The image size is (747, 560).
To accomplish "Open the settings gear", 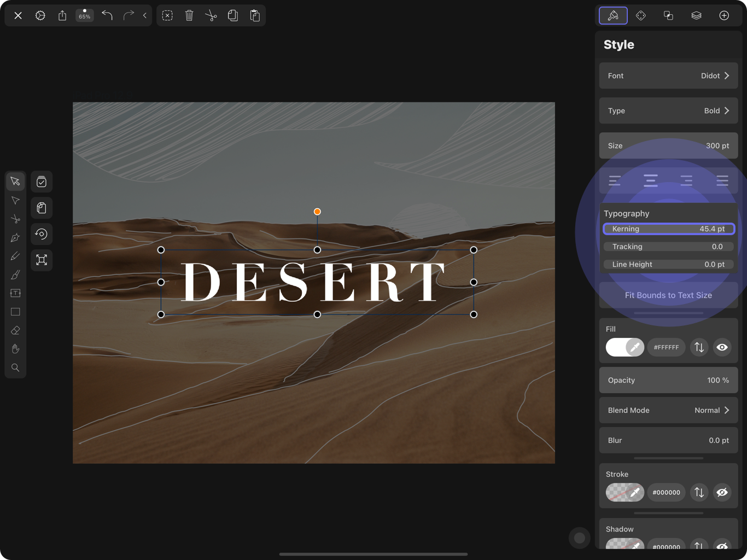I will (40, 15).
